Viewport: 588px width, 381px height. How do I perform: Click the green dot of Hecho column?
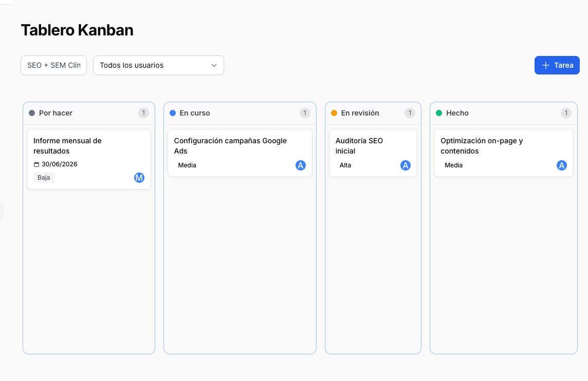pos(439,113)
